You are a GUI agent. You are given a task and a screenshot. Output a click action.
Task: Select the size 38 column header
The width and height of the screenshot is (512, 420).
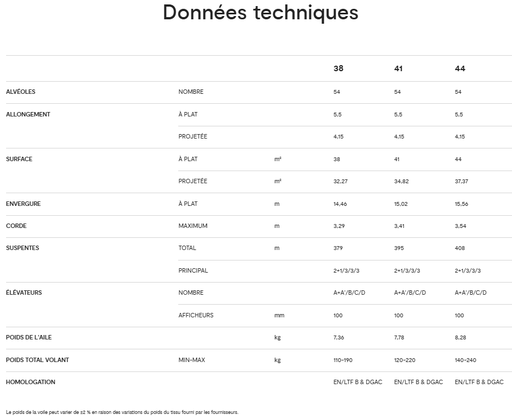click(x=338, y=69)
